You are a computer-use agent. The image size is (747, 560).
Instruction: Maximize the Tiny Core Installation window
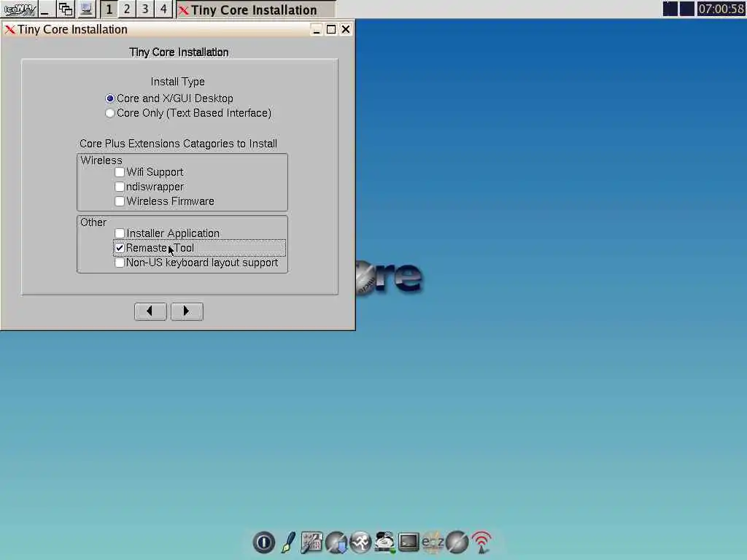[x=331, y=29]
